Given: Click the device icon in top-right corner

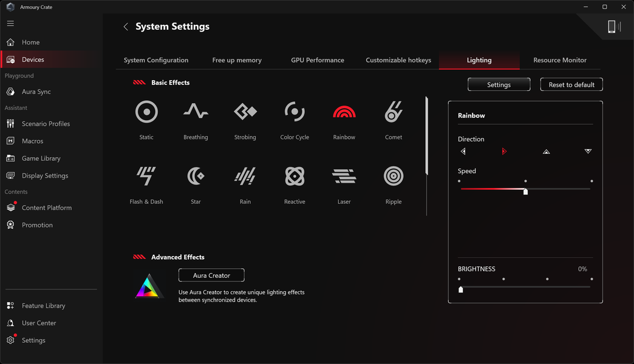Looking at the screenshot, I should pyautogui.click(x=614, y=27).
